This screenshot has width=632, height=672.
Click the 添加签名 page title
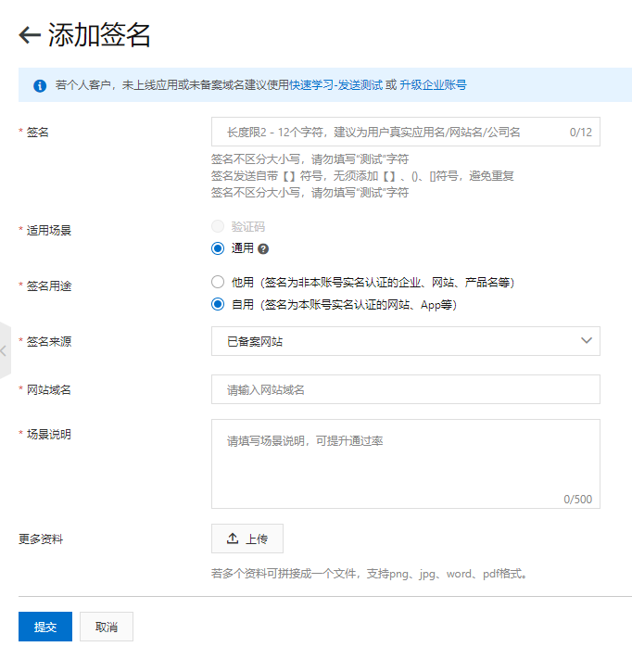pyautogui.click(x=99, y=35)
